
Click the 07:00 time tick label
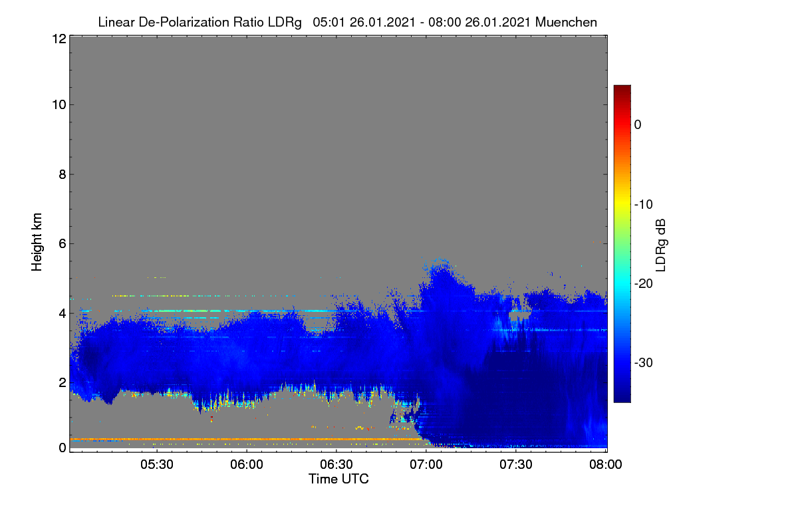[x=426, y=464]
